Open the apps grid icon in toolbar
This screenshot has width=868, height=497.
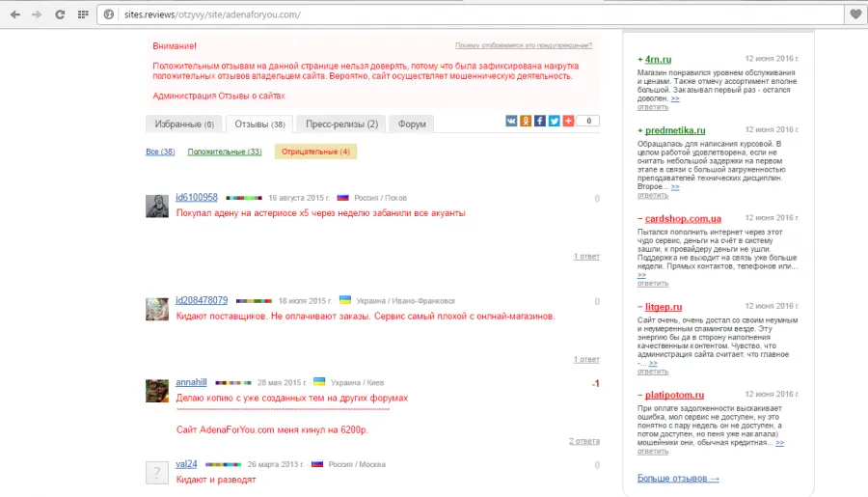[x=83, y=14]
